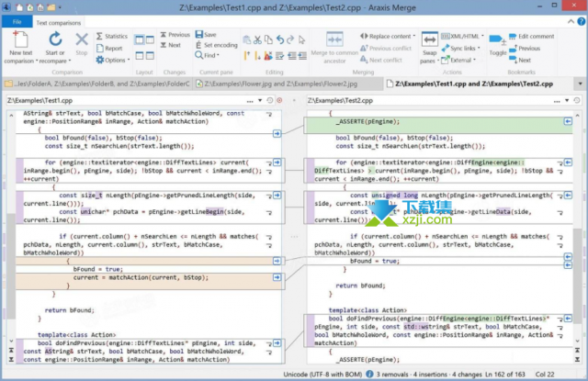Click the Paste clipboard icon

click(x=247, y=39)
